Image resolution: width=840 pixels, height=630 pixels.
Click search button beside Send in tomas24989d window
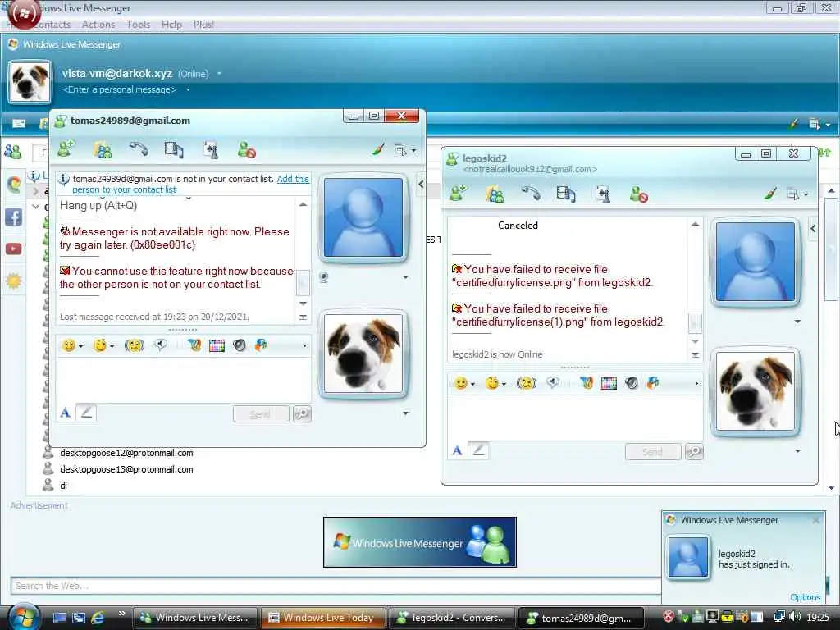(x=302, y=413)
